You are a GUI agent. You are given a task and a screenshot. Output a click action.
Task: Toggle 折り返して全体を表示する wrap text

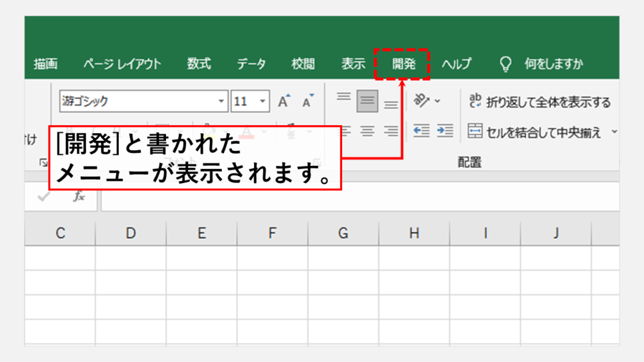click(540, 102)
